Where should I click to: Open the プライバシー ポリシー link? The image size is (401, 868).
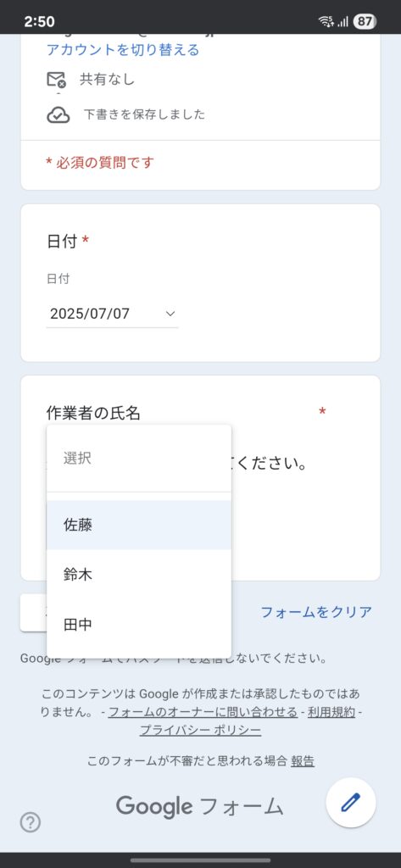pyautogui.click(x=200, y=730)
